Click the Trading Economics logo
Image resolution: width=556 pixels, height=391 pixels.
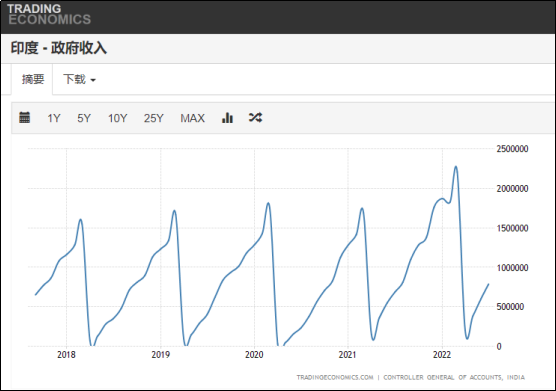pos(49,15)
